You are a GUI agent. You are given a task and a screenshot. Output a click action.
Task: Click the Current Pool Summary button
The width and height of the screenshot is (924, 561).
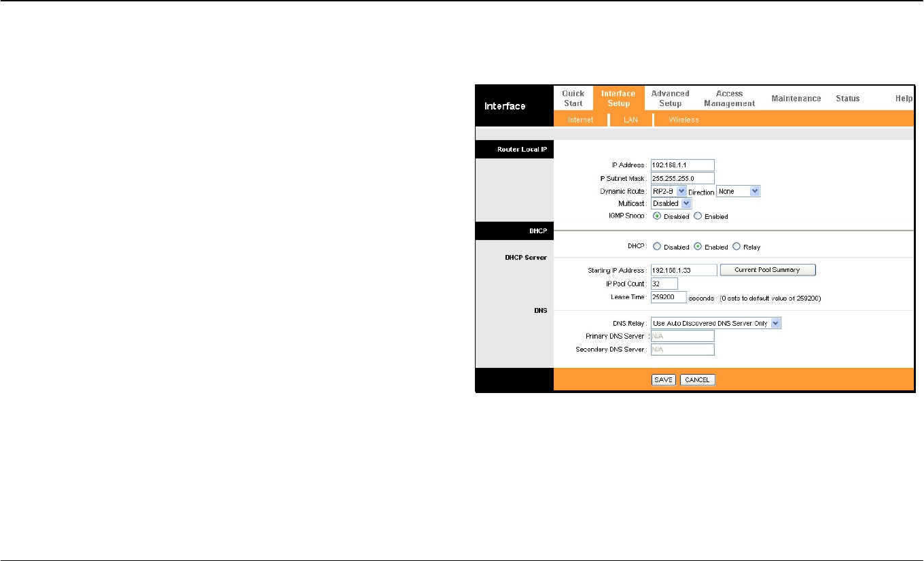tap(768, 270)
